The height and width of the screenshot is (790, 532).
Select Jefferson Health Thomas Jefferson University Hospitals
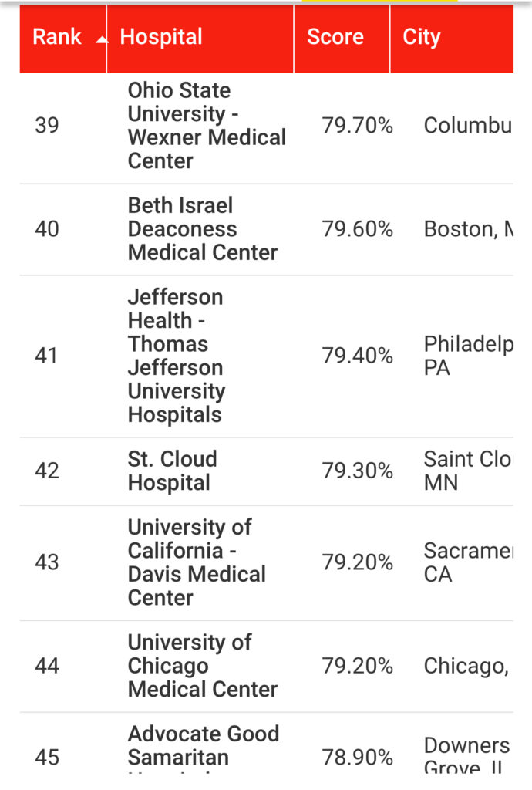(x=177, y=356)
